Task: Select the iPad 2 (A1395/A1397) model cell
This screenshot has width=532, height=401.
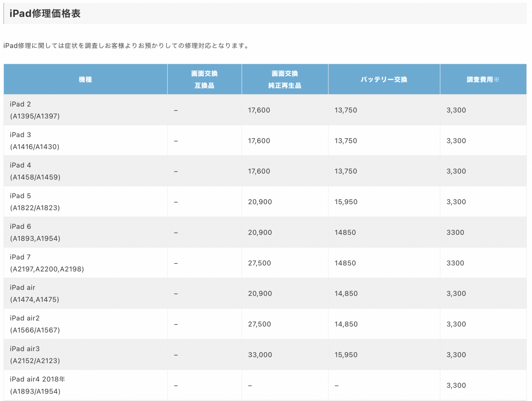Action: pyautogui.click(x=35, y=110)
